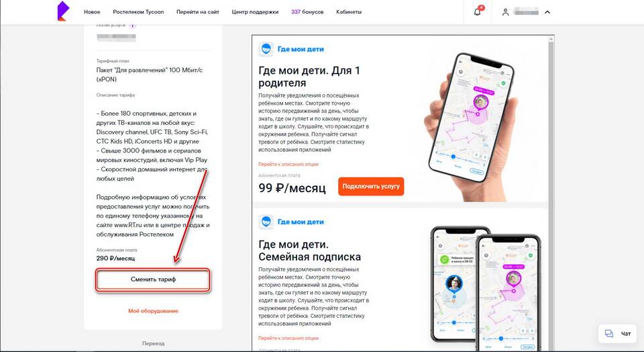The height and width of the screenshot is (352, 644).
Task: Open the Новое menu item
Action: coord(92,12)
